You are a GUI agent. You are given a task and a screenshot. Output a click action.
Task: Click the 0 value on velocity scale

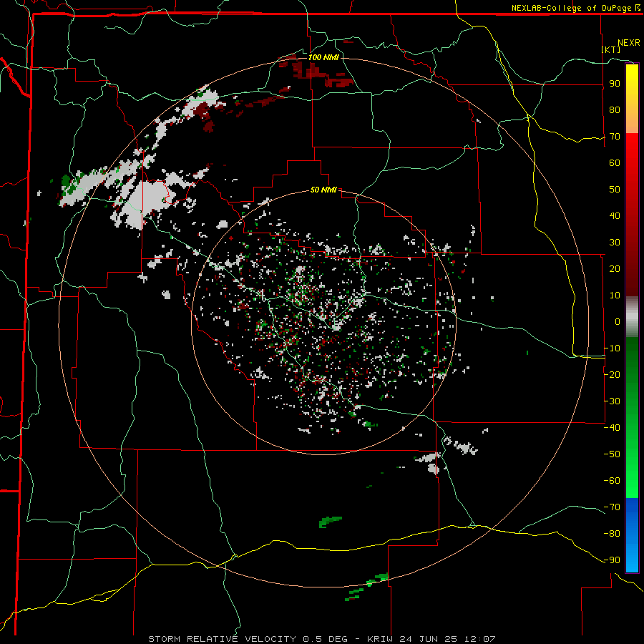[618, 322]
